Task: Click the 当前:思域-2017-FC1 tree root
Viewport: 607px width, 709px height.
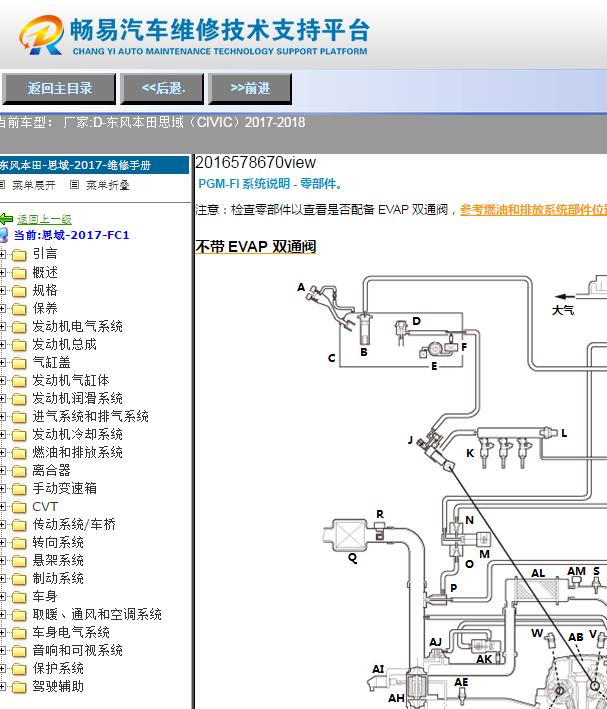Action: [x=71, y=235]
